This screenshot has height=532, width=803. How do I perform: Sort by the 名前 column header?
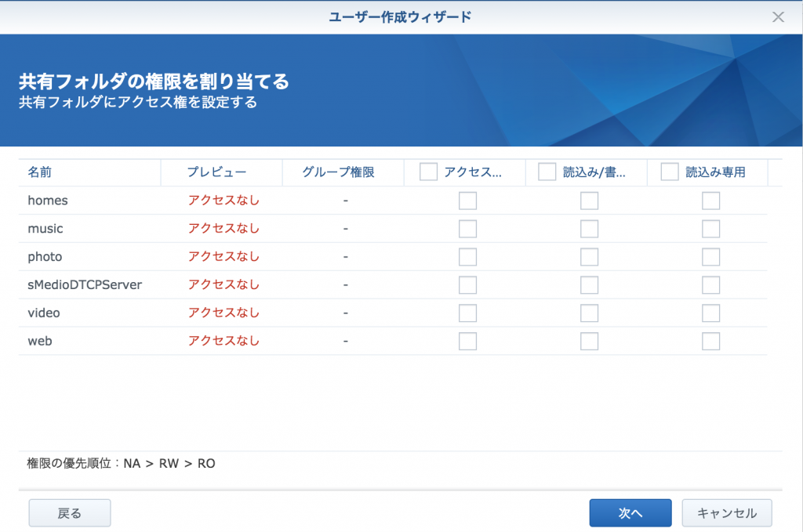pos(89,172)
